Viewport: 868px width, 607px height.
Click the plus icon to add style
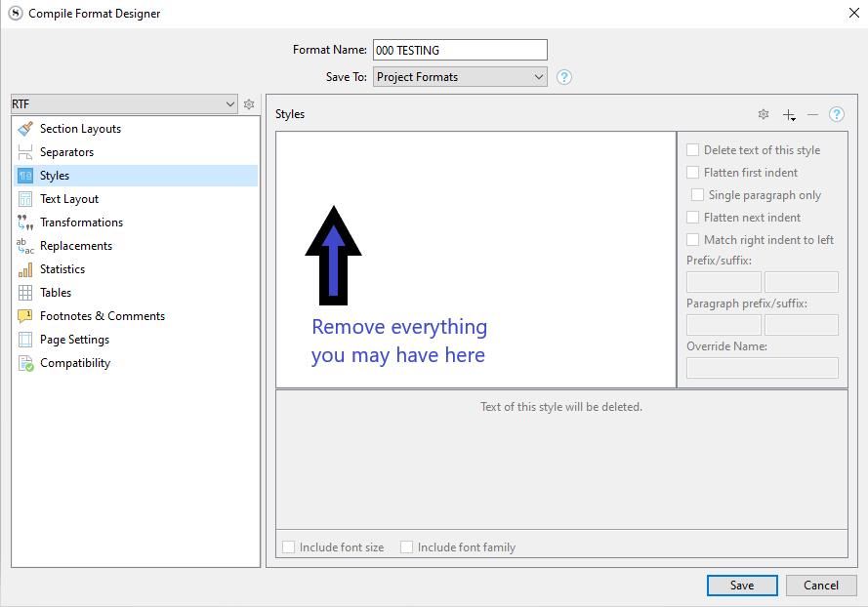[789, 114]
